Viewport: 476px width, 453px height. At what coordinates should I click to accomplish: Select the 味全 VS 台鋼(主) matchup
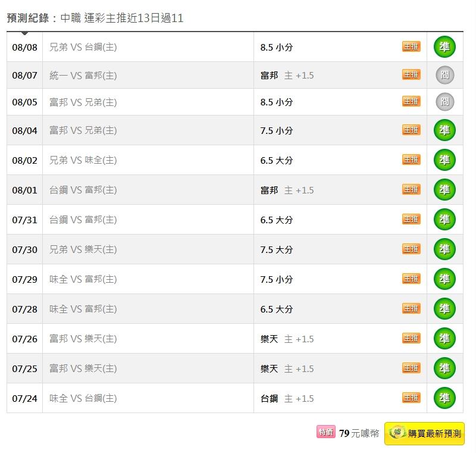click(x=83, y=398)
